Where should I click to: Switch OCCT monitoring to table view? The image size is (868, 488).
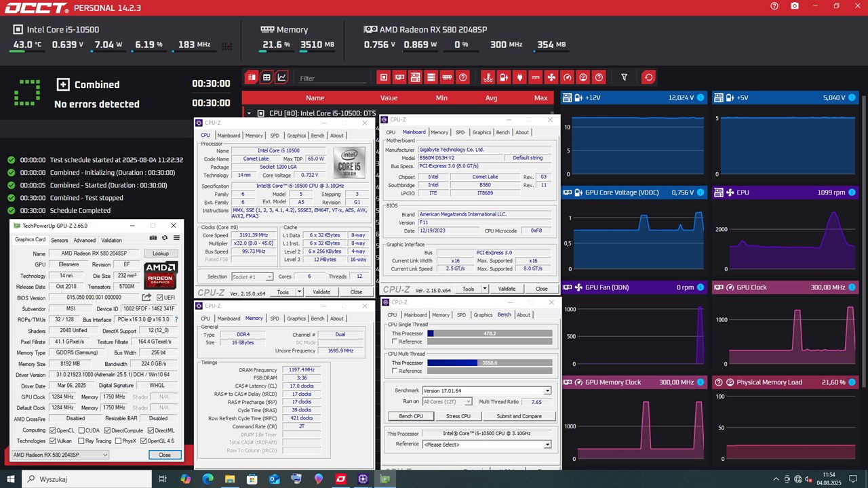pos(267,77)
